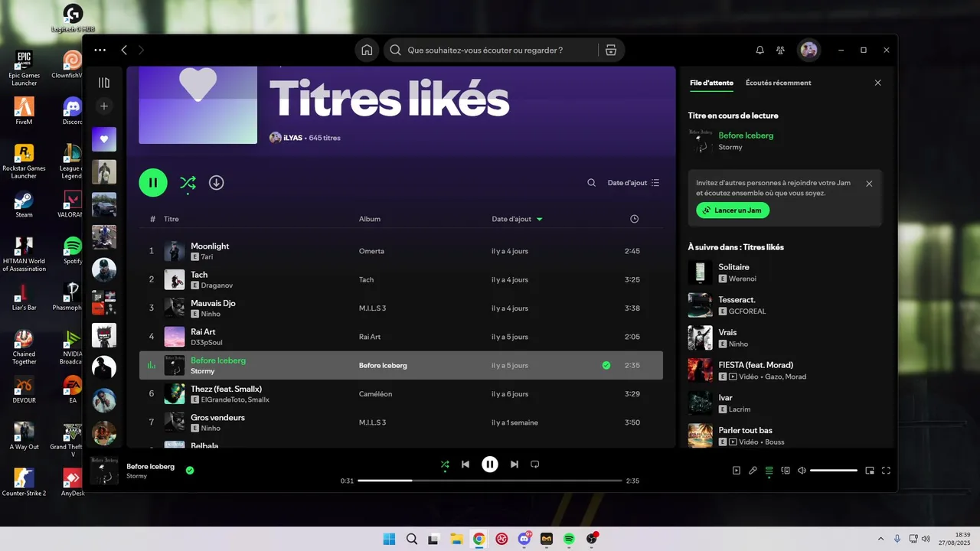980x551 pixels.
Task: Select the Mauvais Djo track row
Action: pos(401,308)
